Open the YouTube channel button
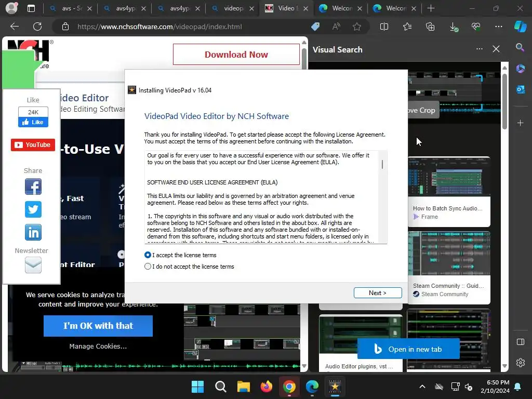The image size is (532, 399). (x=33, y=145)
